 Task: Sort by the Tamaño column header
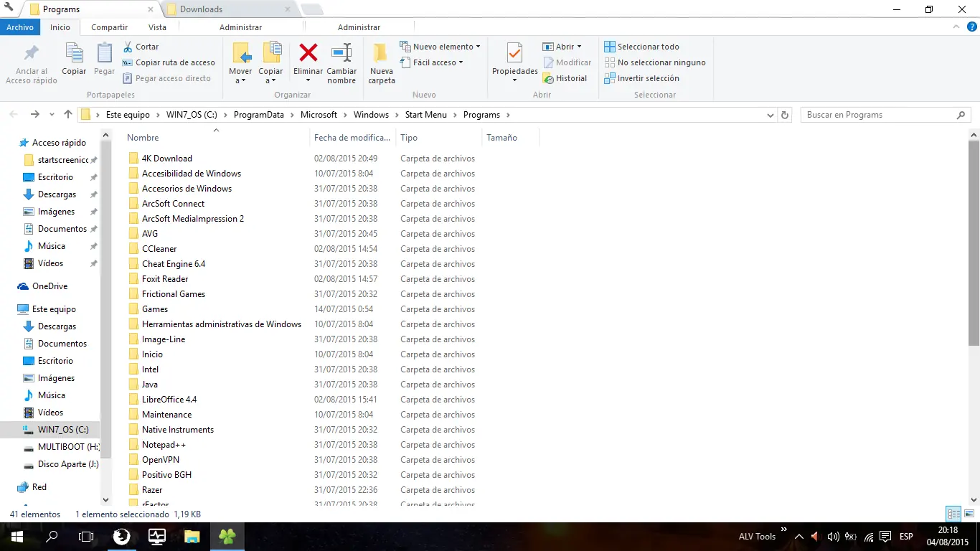point(501,138)
